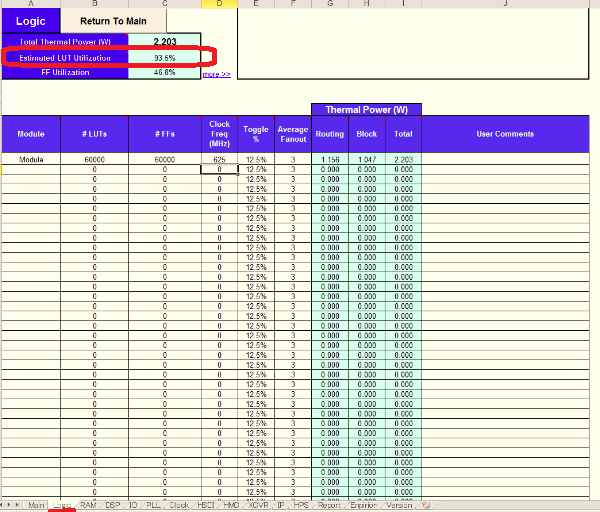Switch to the DSP sheet tab

coord(113,505)
